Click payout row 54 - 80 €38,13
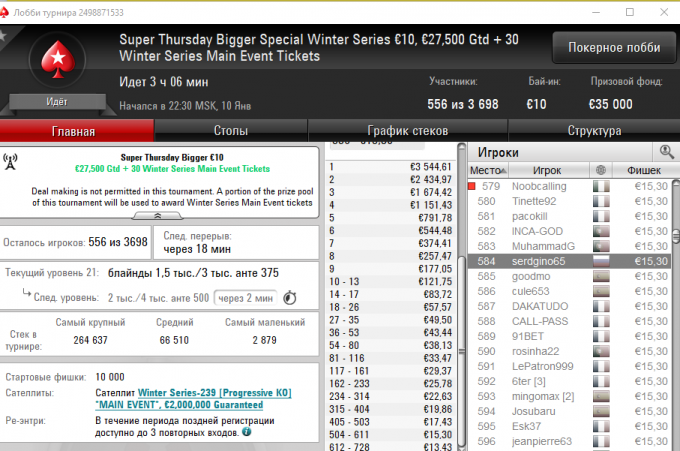 pos(390,346)
